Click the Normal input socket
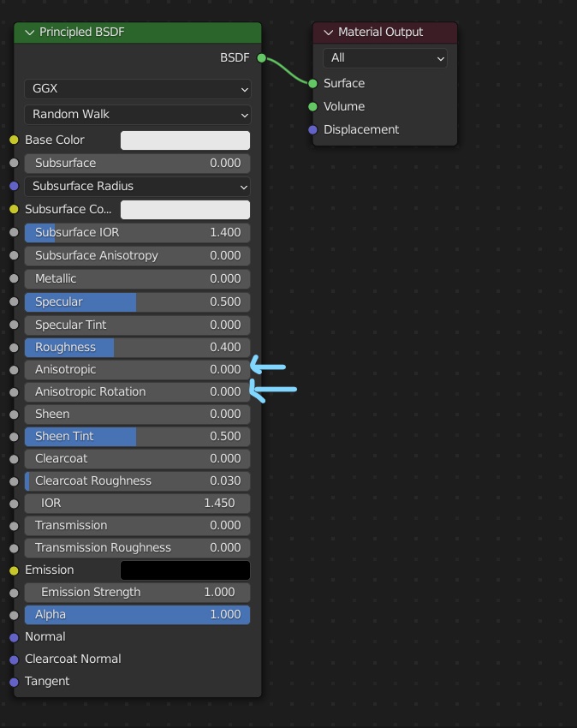Image resolution: width=577 pixels, height=728 pixels. point(14,637)
